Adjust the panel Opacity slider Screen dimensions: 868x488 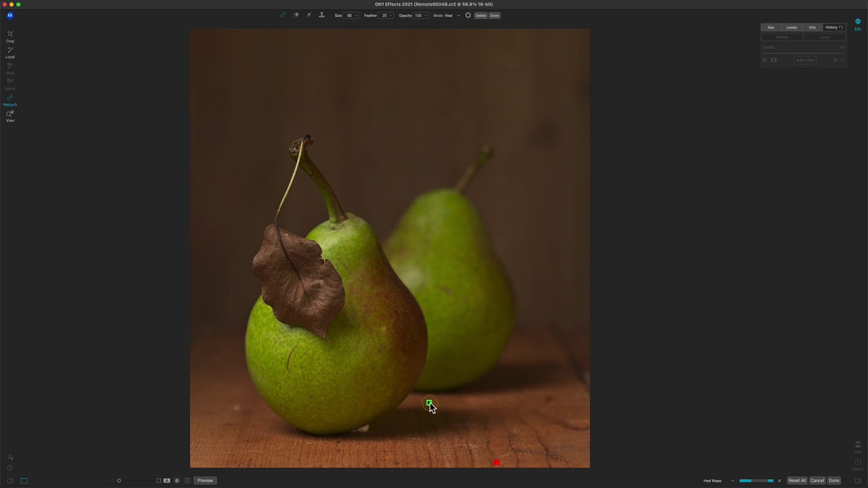coord(803,53)
